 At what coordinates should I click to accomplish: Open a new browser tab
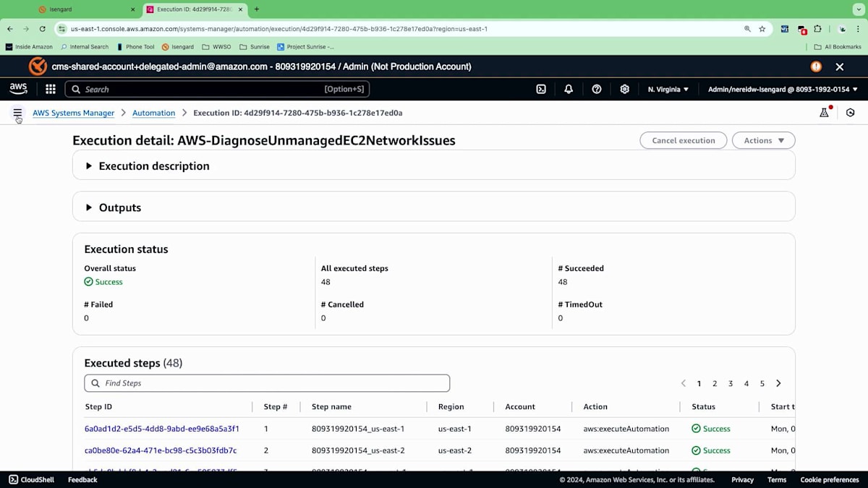(257, 9)
